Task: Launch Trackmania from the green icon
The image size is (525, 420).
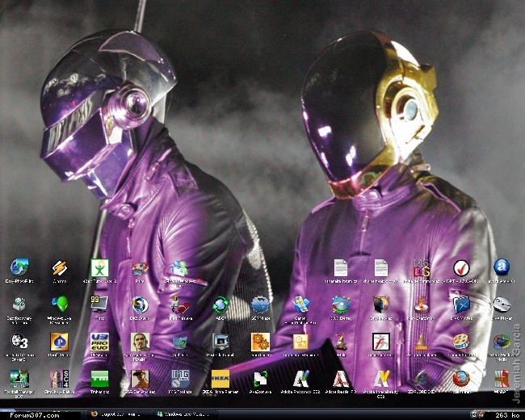Action: point(99,379)
